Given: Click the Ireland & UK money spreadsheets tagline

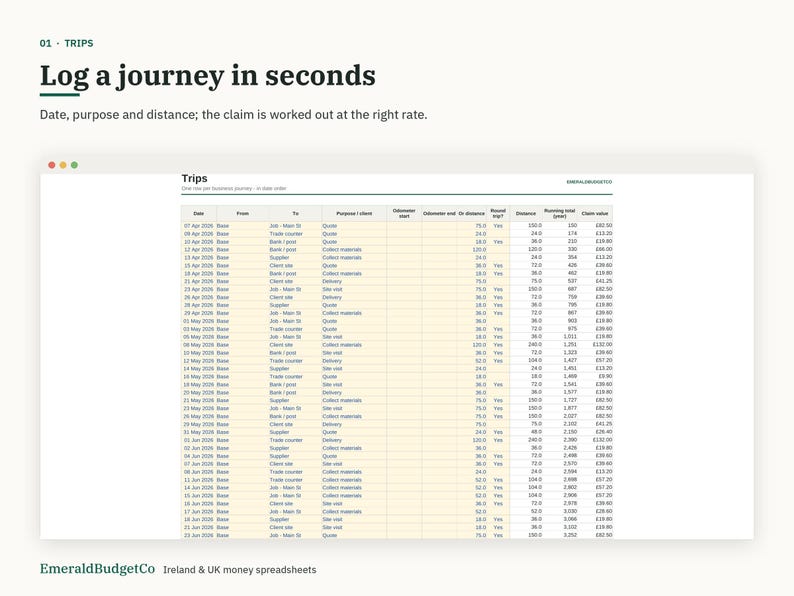Looking at the screenshot, I should (x=240, y=570).
